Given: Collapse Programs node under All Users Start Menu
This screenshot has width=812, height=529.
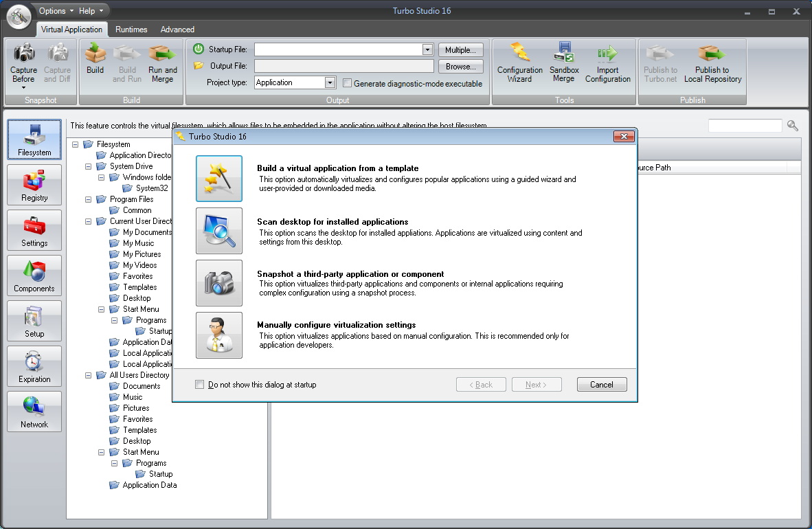Looking at the screenshot, I should coord(115,463).
